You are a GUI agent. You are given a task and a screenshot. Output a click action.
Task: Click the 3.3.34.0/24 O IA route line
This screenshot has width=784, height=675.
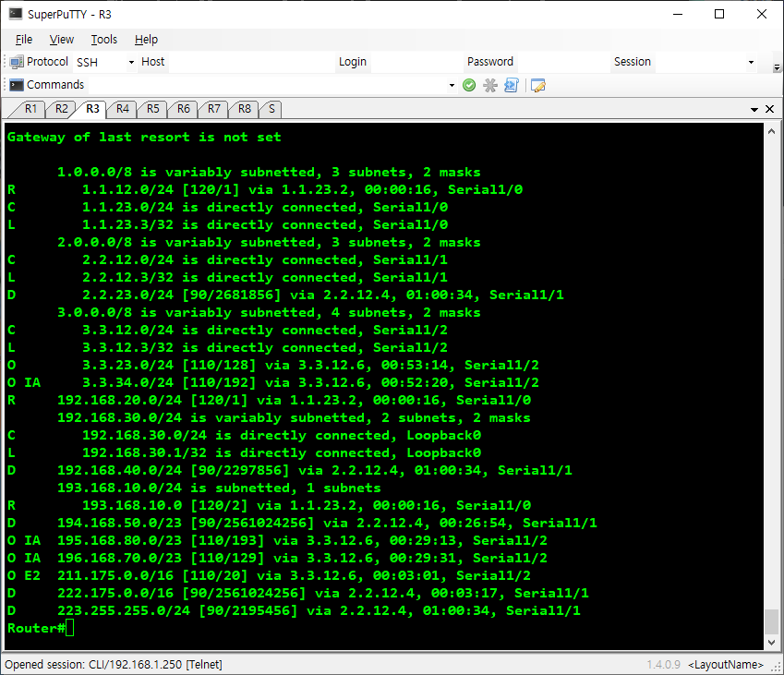pyautogui.click(x=273, y=382)
